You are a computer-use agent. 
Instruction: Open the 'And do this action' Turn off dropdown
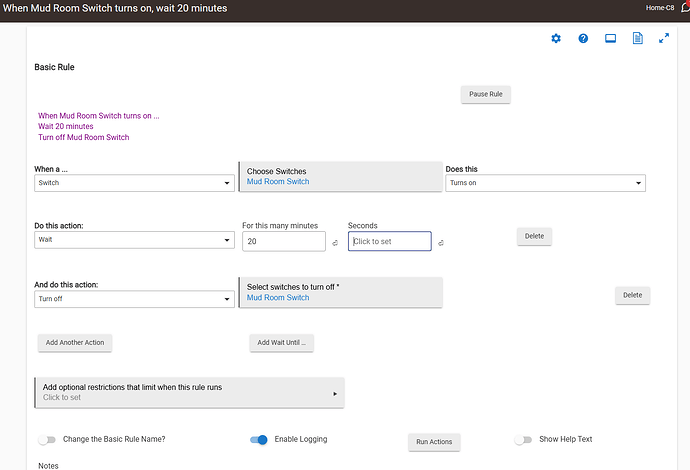tap(134, 299)
